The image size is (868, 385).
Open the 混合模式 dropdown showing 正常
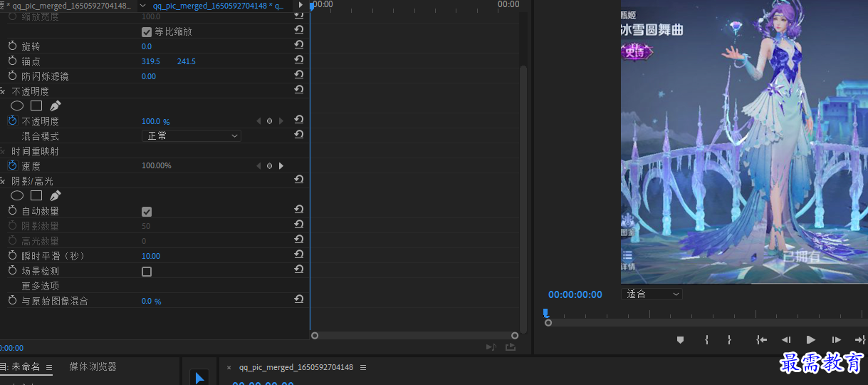coord(192,135)
